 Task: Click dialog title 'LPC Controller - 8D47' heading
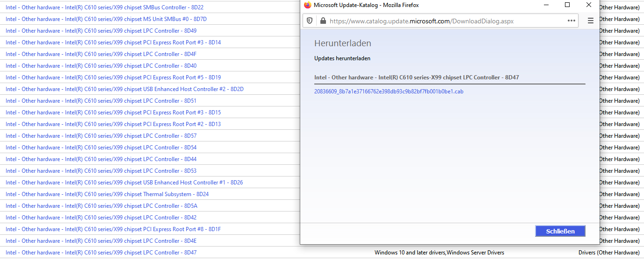417,78
